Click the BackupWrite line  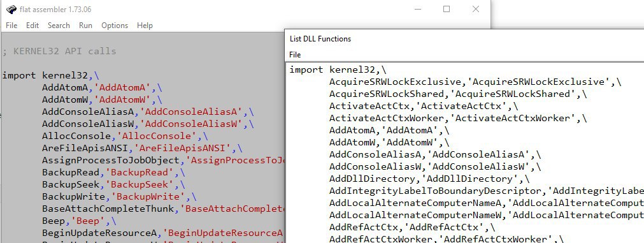coord(119,196)
